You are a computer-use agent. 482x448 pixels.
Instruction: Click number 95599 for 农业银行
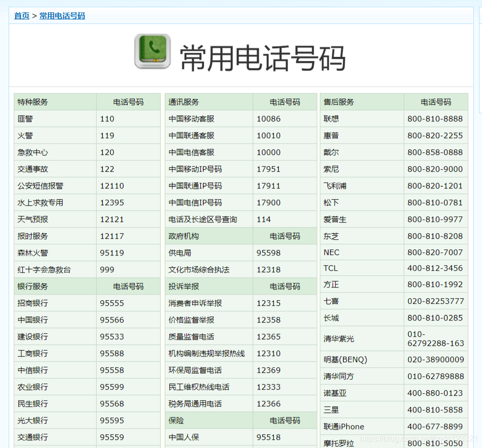tap(112, 387)
